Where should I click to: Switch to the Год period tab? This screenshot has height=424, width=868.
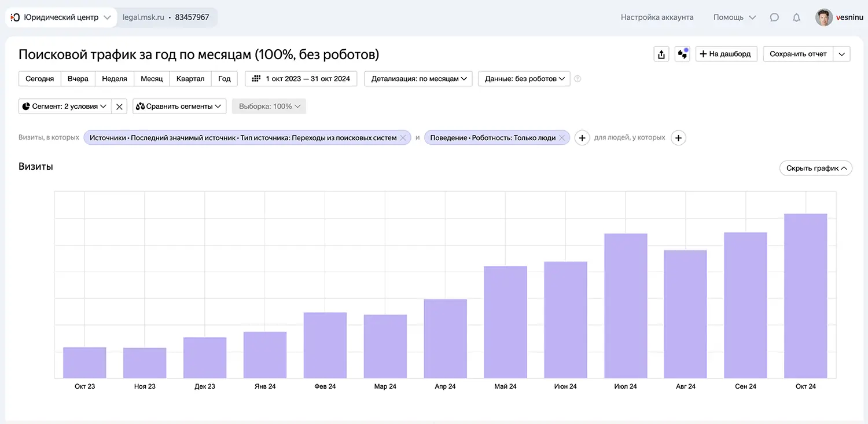pos(225,78)
